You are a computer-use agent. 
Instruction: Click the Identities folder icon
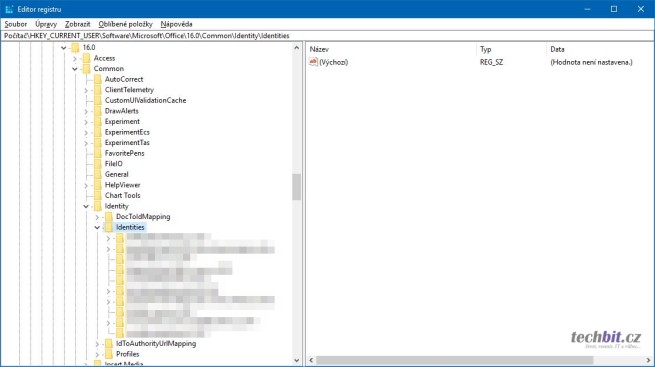pos(109,227)
